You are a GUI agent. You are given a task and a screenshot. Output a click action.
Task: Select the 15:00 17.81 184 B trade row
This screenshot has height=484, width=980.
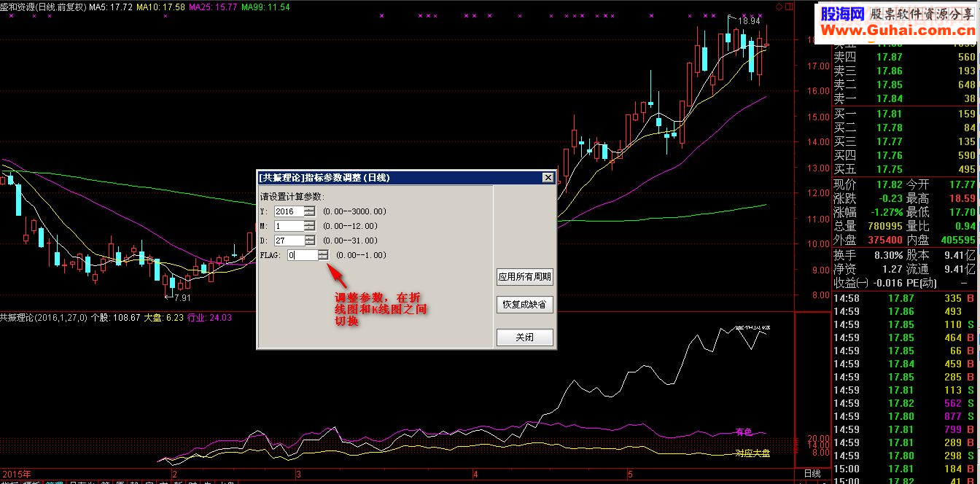coord(904,469)
